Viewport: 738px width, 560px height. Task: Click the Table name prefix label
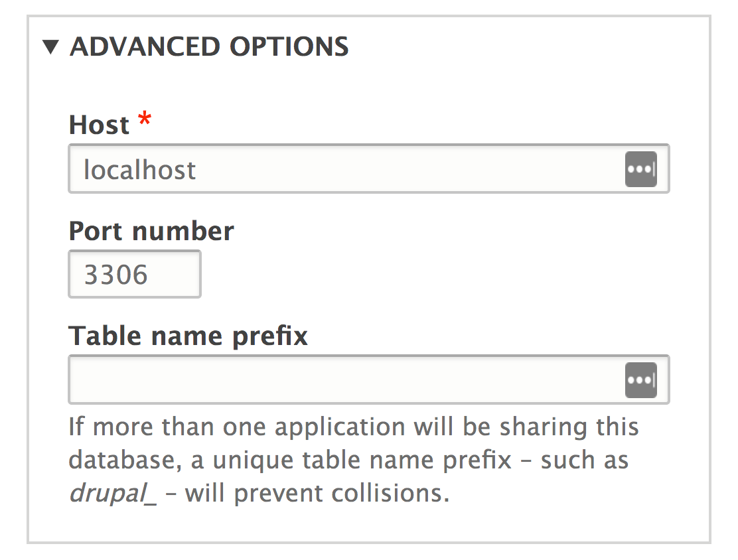(188, 336)
